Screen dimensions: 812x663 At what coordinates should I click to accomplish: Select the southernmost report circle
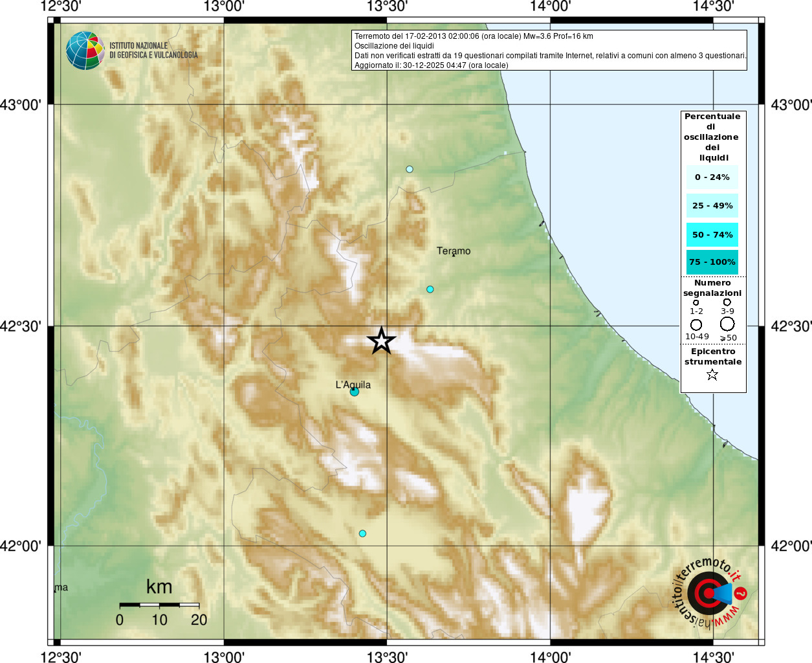[362, 534]
